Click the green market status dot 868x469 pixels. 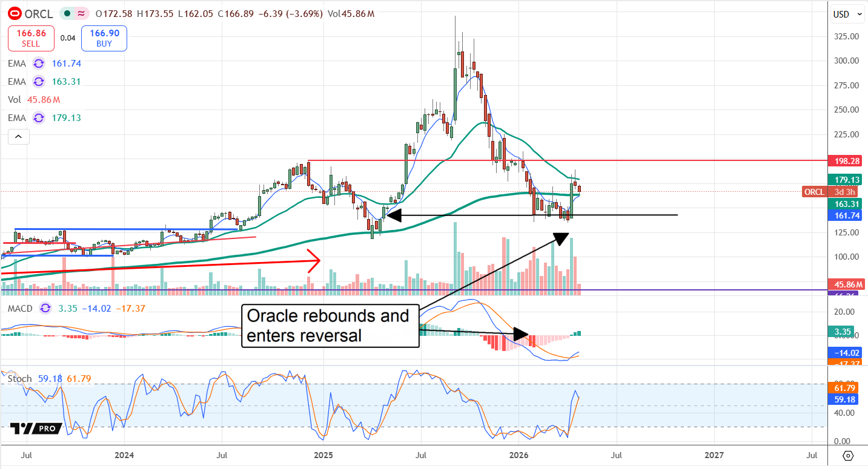pyautogui.click(x=66, y=13)
